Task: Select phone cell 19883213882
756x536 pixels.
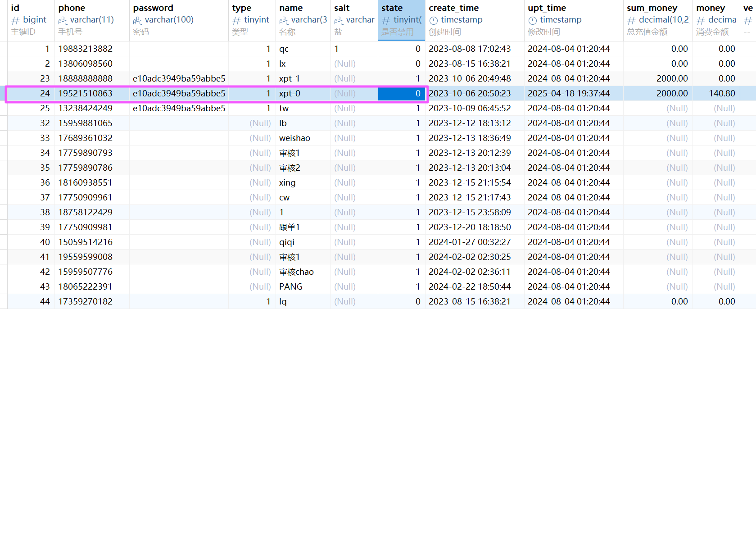Action: [92, 49]
